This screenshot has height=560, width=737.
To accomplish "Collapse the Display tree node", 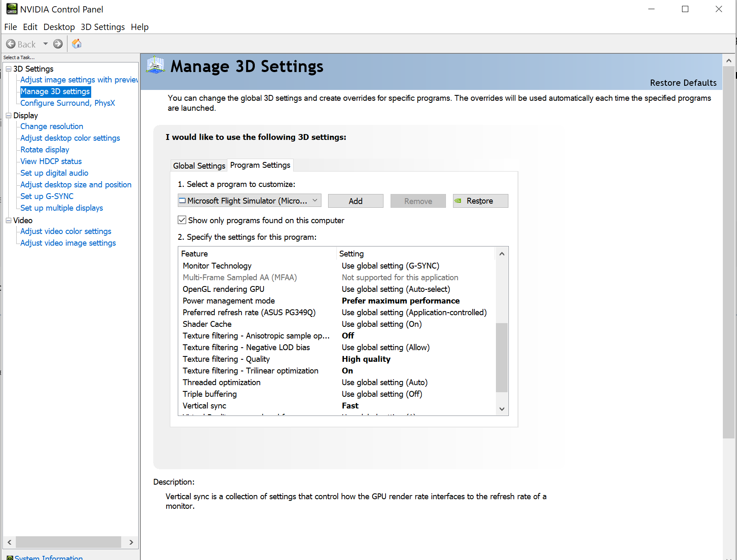I will point(8,115).
